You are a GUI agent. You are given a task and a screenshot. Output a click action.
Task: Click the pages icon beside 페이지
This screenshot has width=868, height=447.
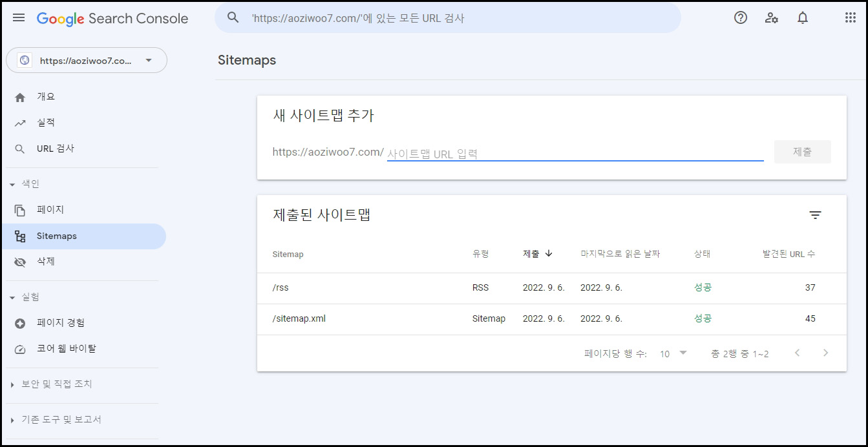(x=20, y=211)
